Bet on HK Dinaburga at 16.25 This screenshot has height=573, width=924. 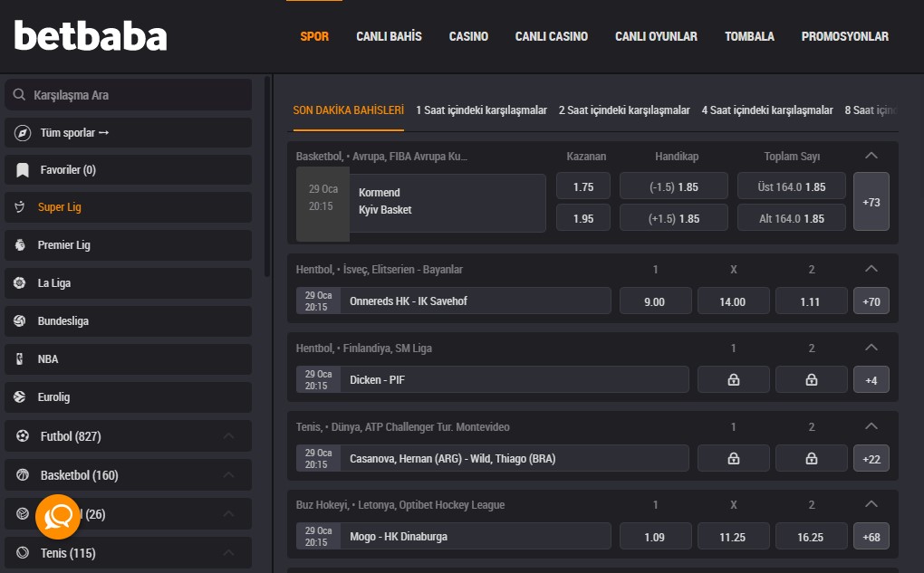pos(812,537)
